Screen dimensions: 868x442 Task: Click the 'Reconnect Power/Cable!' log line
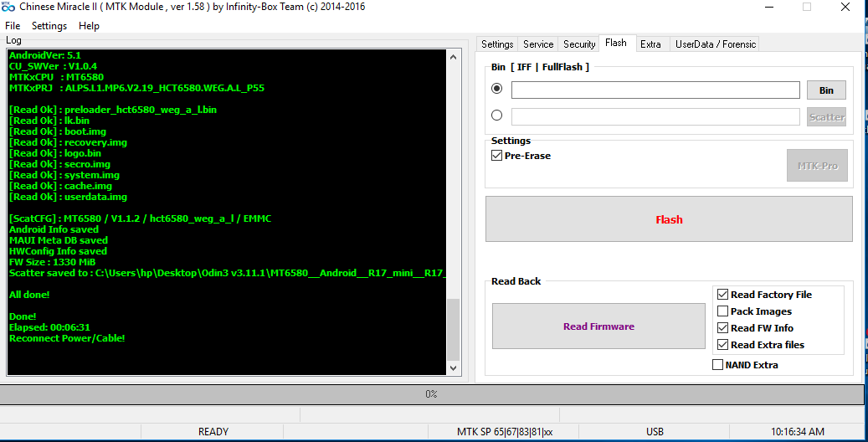[x=67, y=338]
